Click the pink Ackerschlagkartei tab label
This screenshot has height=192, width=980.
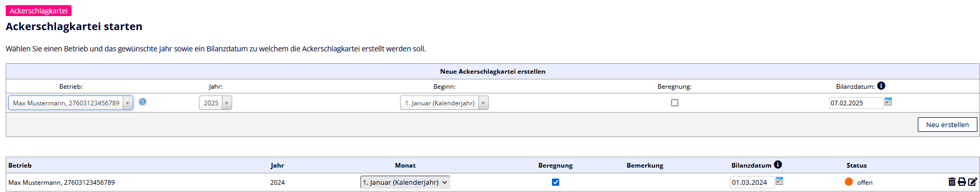pos(39,10)
